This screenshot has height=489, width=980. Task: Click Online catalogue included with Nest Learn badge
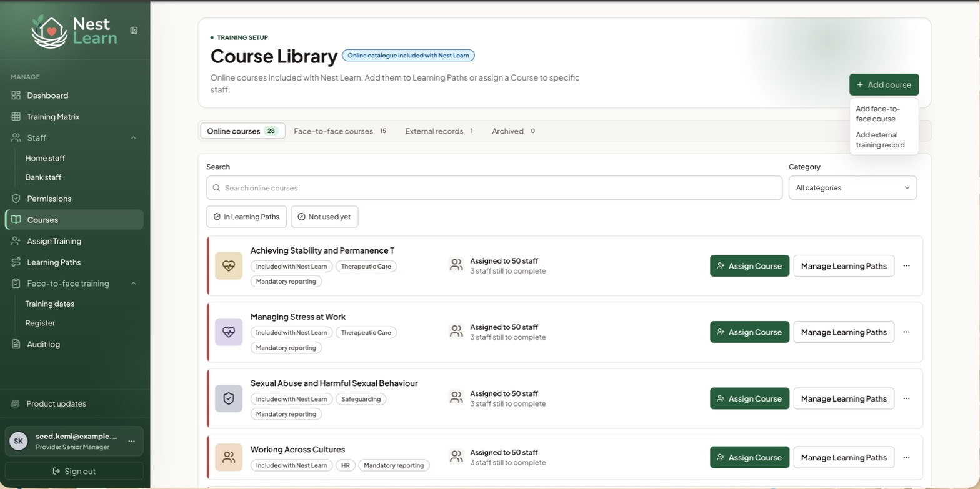(x=408, y=56)
